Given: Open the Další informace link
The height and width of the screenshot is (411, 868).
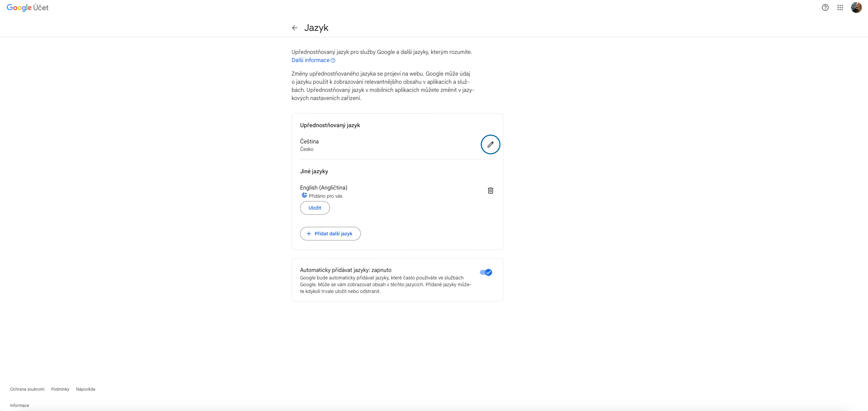Looking at the screenshot, I should click(310, 60).
